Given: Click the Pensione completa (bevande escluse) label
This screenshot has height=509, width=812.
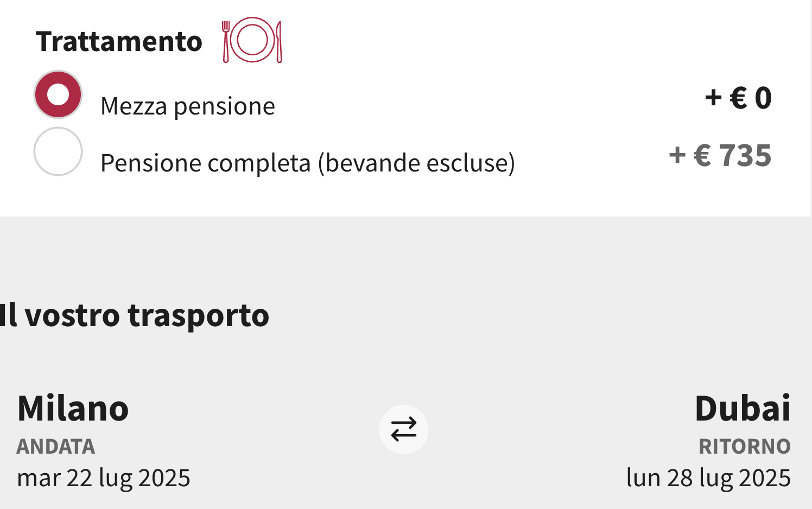Looking at the screenshot, I should (x=308, y=163).
